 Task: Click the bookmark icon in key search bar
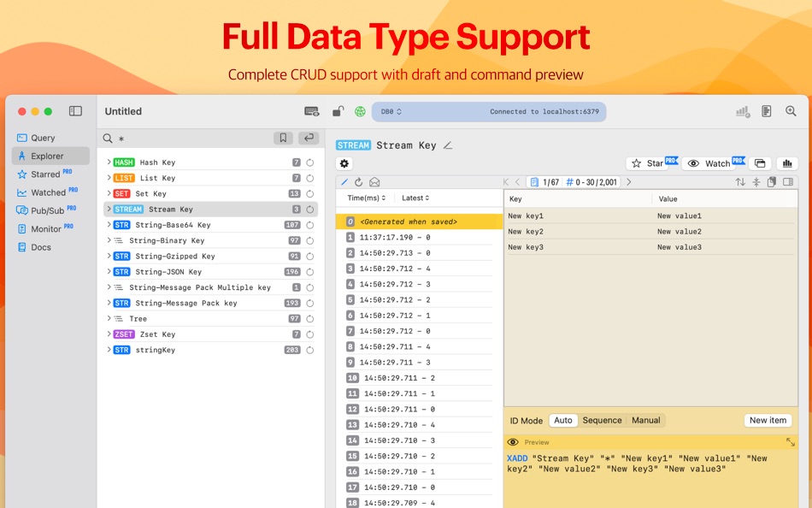[283, 138]
